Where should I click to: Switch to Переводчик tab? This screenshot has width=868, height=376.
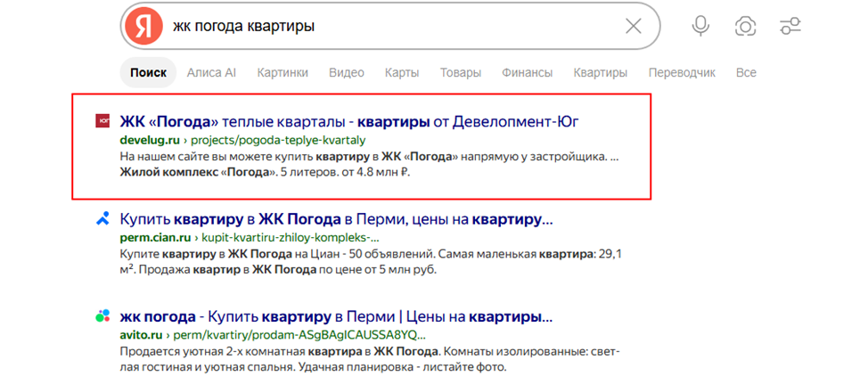click(x=682, y=72)
